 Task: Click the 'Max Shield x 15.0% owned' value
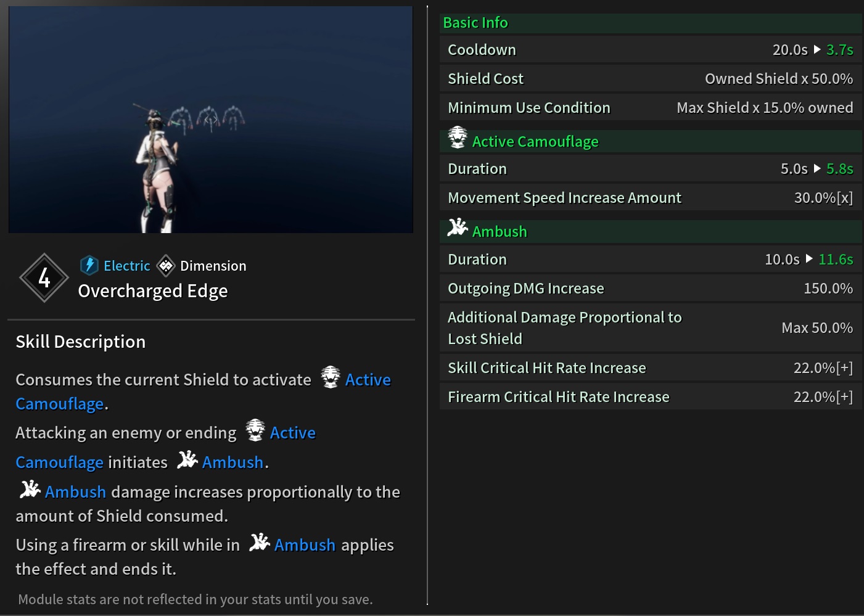[x=765, y=108]
